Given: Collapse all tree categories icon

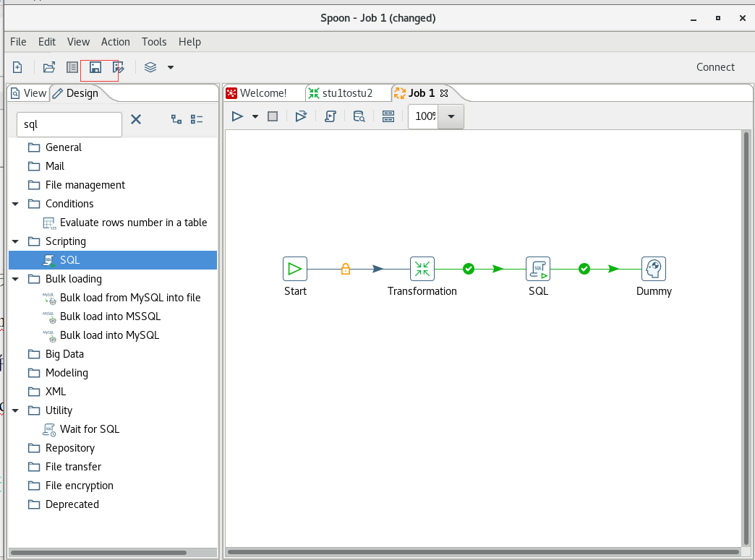Looking at the screenshot, I should 197,119.
